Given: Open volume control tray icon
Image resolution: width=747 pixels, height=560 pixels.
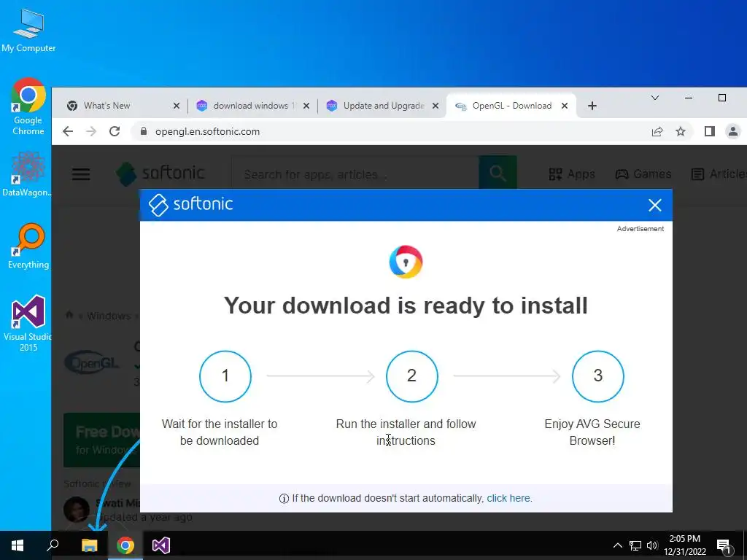Looking at the screenshot, I should tap(652, 545).
